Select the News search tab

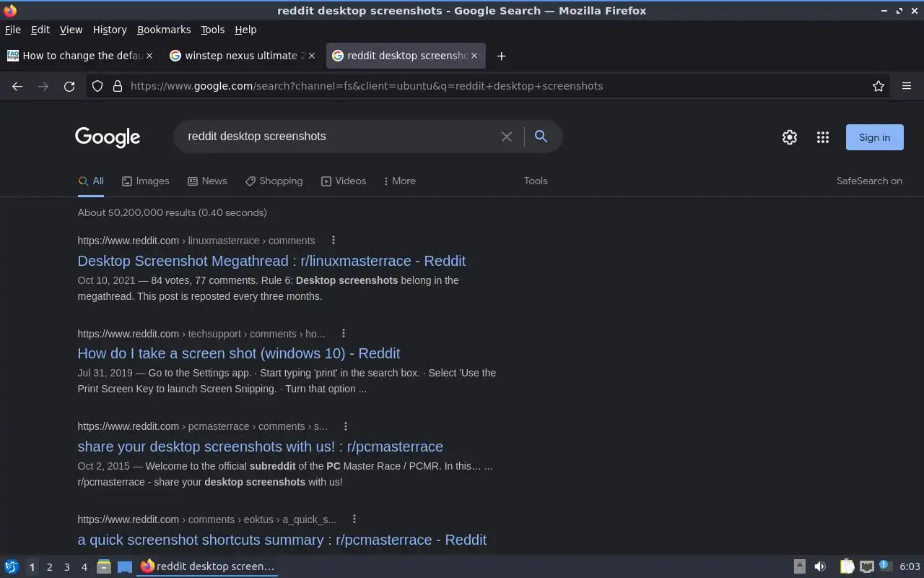207,181
